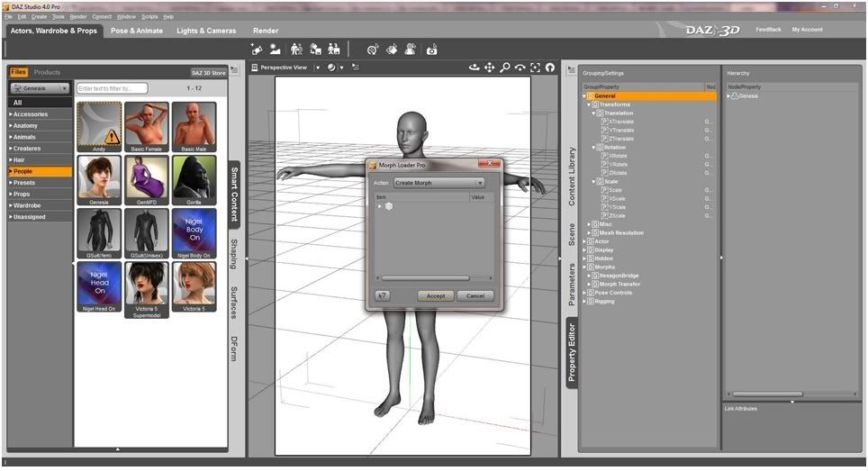This screenshot has height=471, width=868.
Task: Click the circular arrow toolbar icon
Action: click(x=373, y=50)
